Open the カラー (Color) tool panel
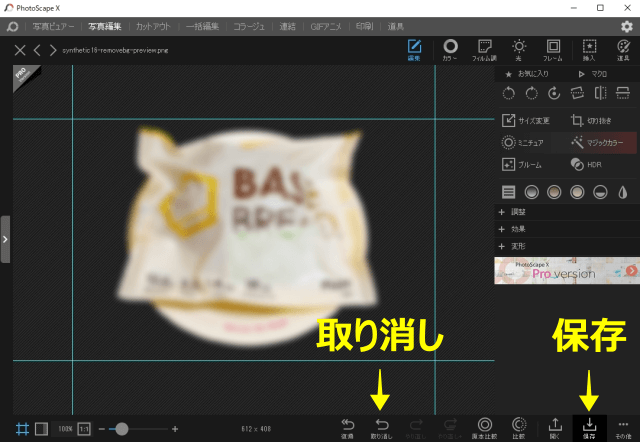 [x=450, y=50]
